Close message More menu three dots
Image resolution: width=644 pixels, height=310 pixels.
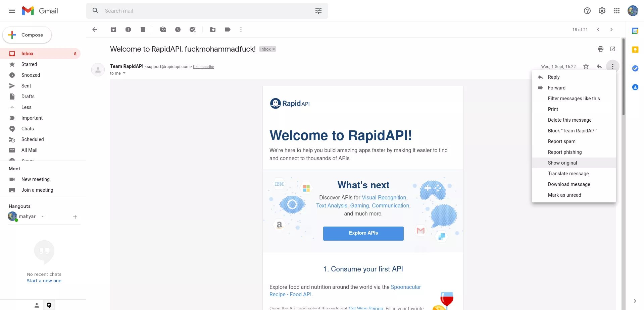click(613, 66)
